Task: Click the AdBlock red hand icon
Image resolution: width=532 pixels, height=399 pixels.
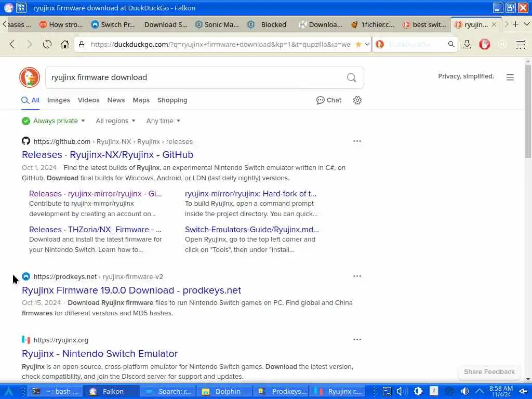Action: [485, 44]
